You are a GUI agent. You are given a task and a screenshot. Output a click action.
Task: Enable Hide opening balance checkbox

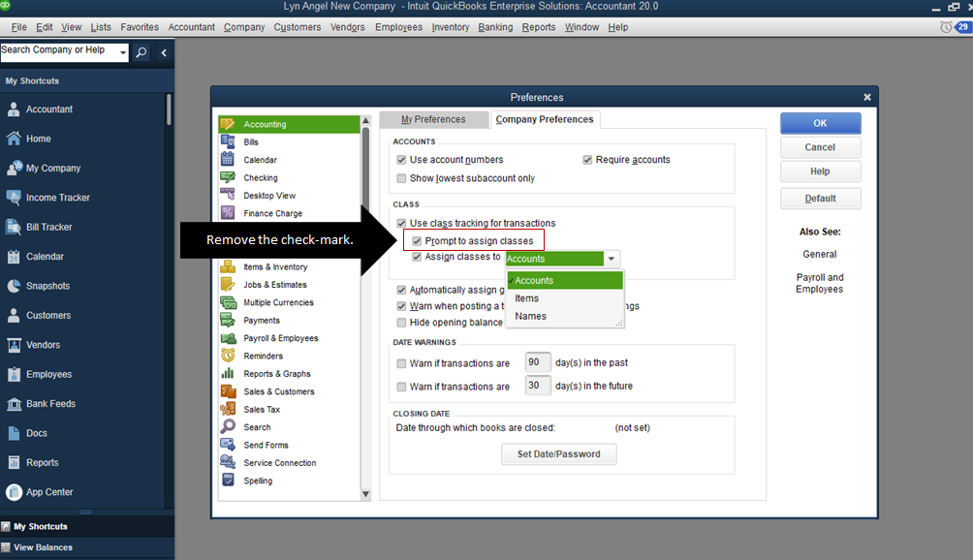coord(401,323)
